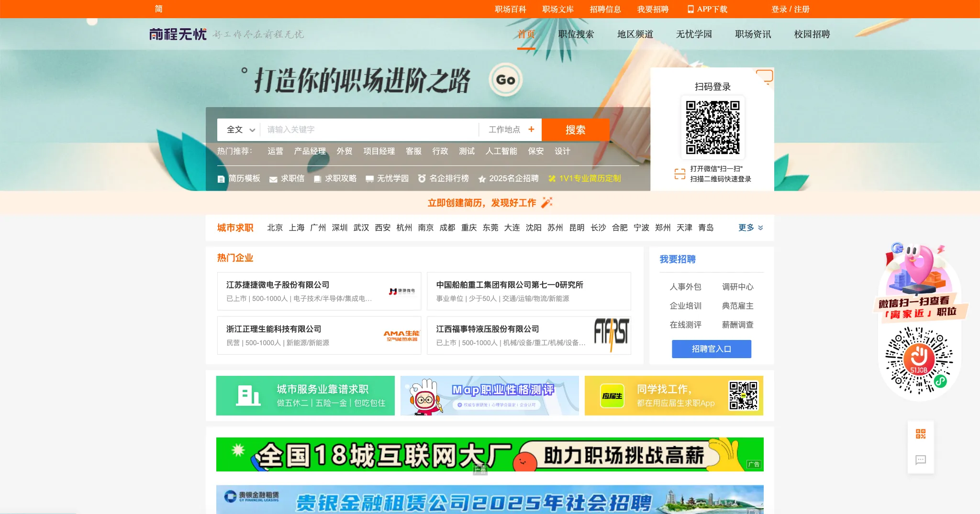Click the QR code in 应届生 banner

click(x=743, y=395)
